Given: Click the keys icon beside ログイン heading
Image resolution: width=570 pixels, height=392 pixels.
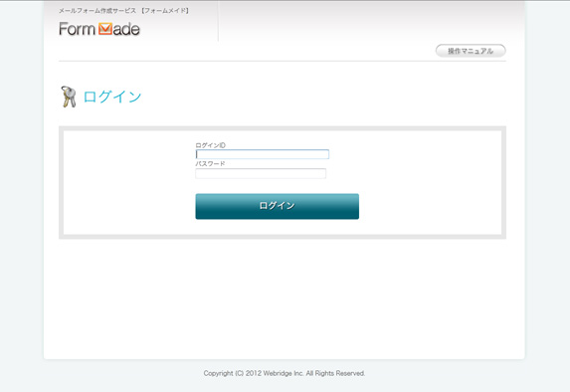Looking at the screenshot, I should click(69, 97).
